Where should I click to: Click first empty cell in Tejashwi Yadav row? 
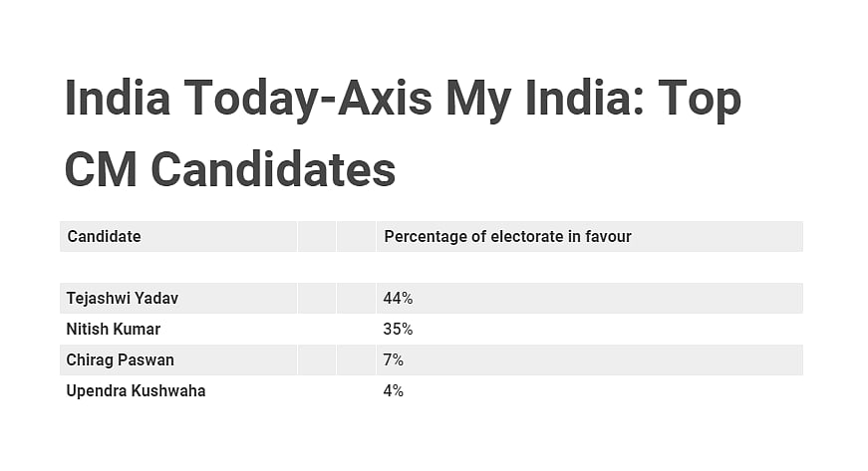[317, 298]
